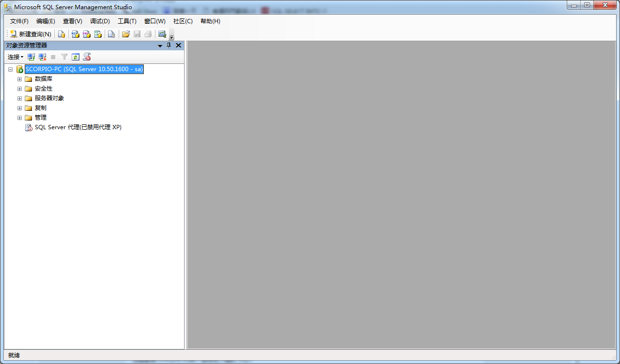Select the 数据库 tree item label
This screenshot has height=364, width=620.
point(44,79)
